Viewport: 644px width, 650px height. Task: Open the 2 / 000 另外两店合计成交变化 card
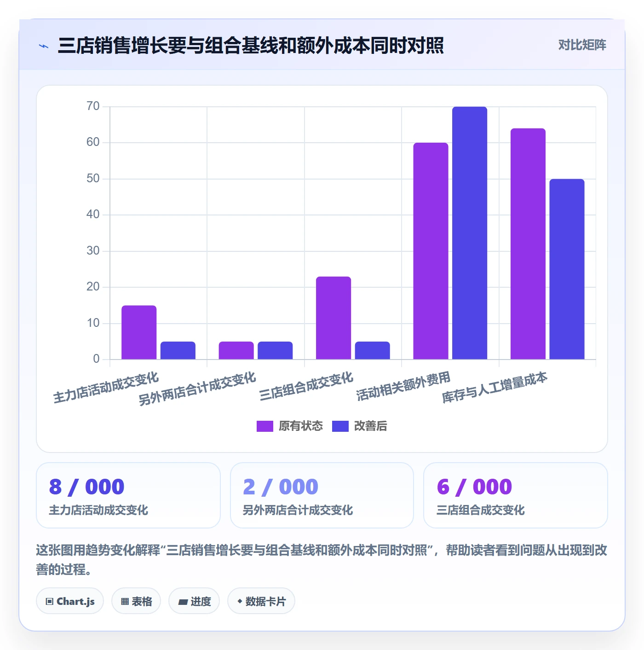click(x=322, y=495)
